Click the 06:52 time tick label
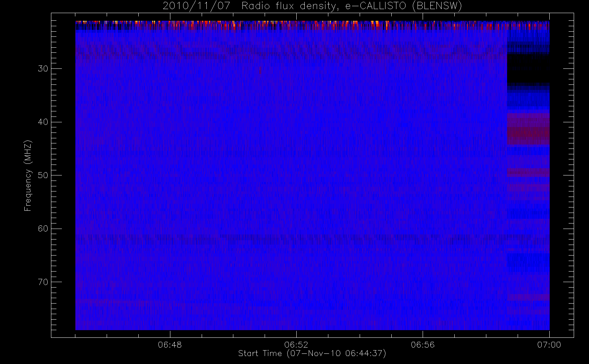The width and height of the screenshot is (589, 364). (x=296, y=345)
